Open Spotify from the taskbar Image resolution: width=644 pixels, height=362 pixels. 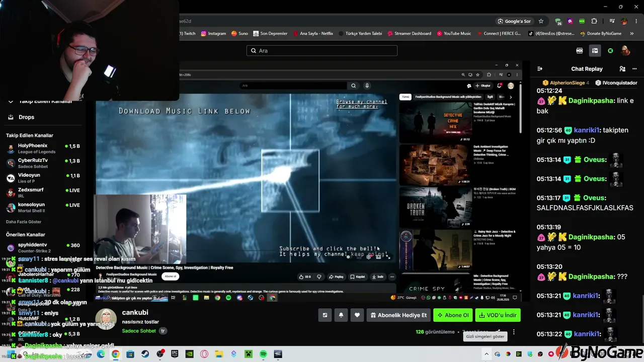click(x=263, y=354)
